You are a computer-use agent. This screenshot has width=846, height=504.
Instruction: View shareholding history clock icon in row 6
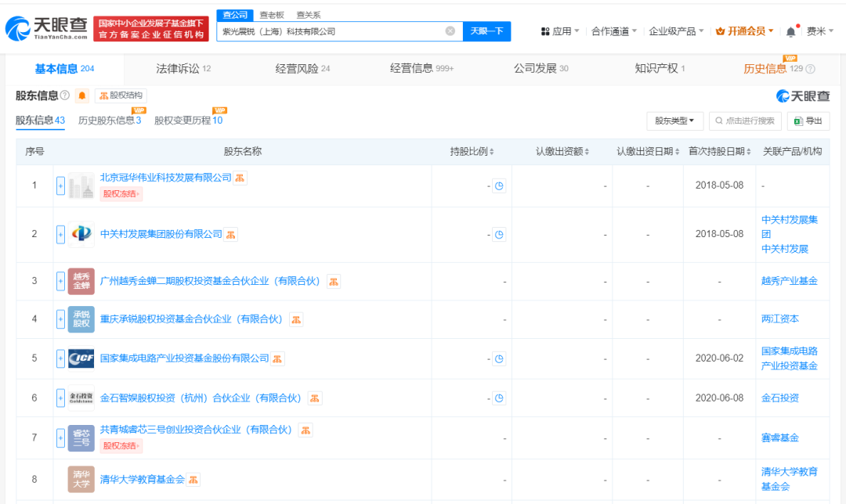499,398
